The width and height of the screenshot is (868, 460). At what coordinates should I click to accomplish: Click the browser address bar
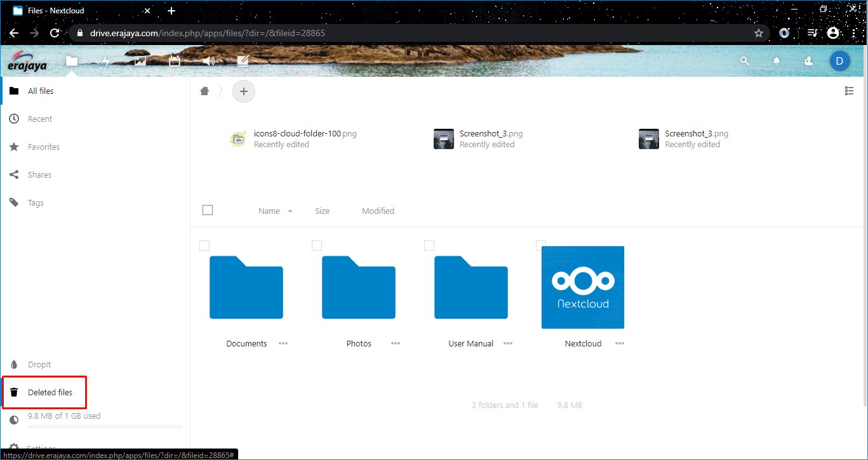[x=419, y=33]
